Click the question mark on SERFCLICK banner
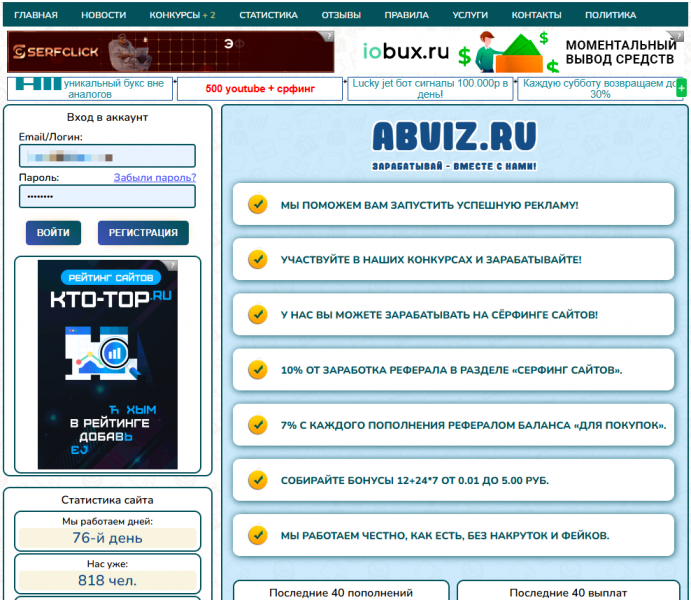This screenshot has width=691, height=600. click(329, 36)
